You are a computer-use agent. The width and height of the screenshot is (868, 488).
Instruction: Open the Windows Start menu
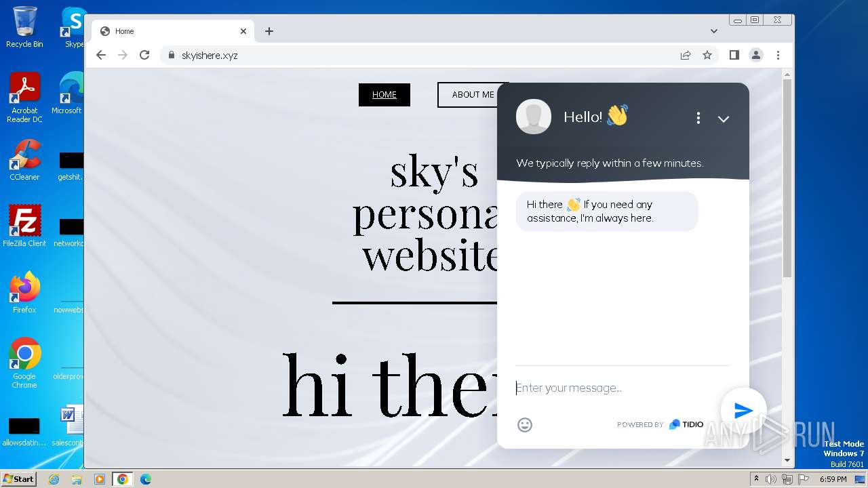(x=19, y=479)
